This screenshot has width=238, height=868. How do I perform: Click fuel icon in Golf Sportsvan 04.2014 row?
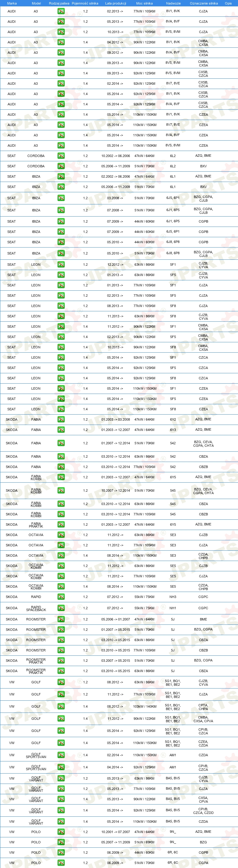pyautogui.click(x=61, y=767)
